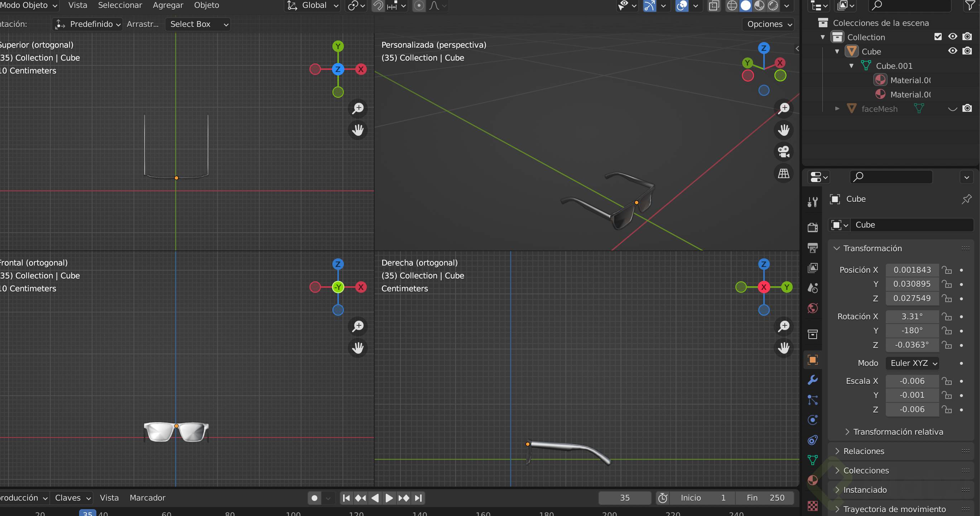Viewport: 980px width, 516px height.
Task: Collapse Cube.001 in the outliner
Action: pyautogui.click(x=851, y=66)
